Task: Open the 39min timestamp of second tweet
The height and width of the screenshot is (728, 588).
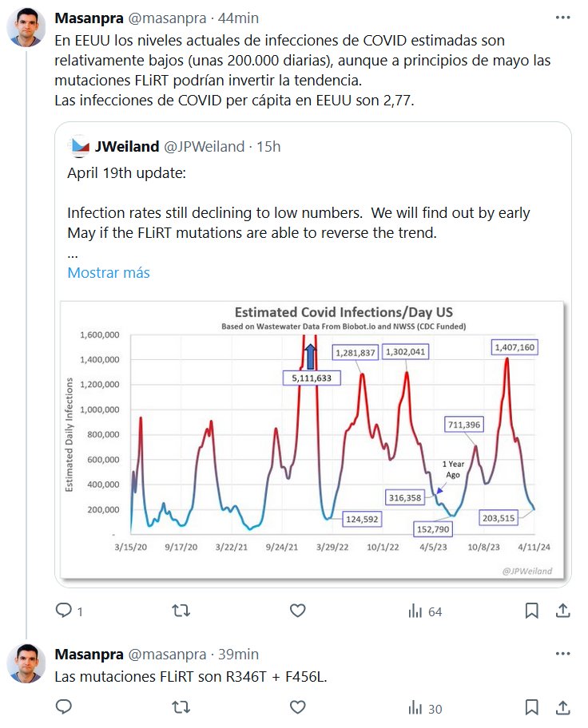Action: click(x=237, y=654)
